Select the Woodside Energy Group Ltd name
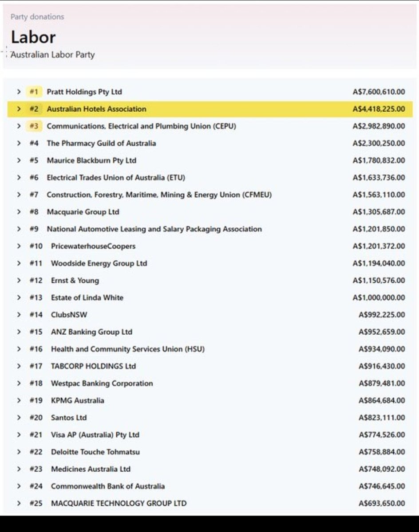 [99, 263]
